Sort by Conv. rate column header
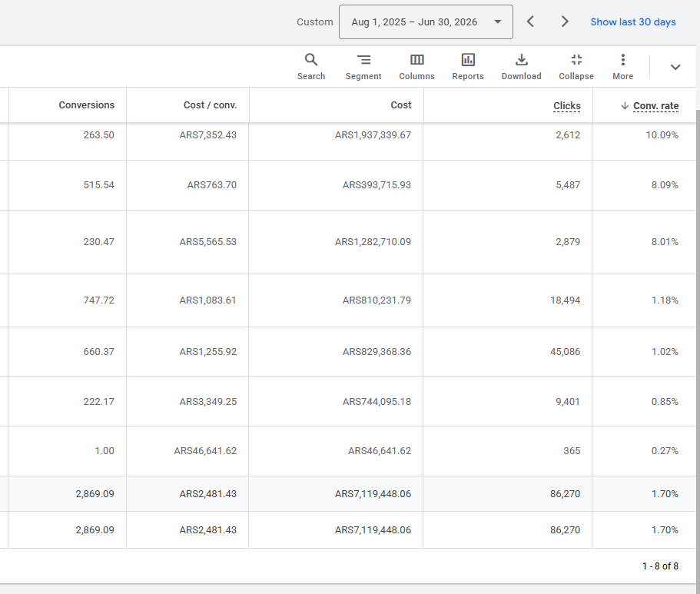Screen dimensions: 700x594 coord(655,106)
